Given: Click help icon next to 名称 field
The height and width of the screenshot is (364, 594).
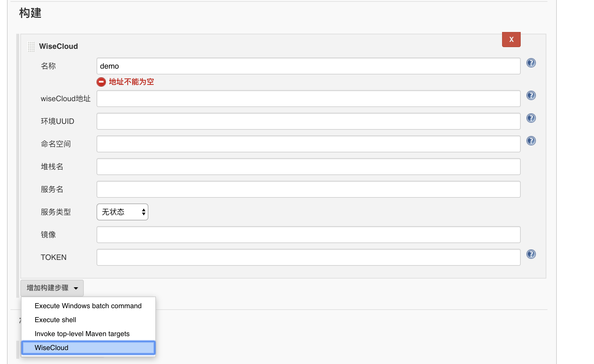Looking at the screenshot, I should pyautogui.click(x=531, y=63).
